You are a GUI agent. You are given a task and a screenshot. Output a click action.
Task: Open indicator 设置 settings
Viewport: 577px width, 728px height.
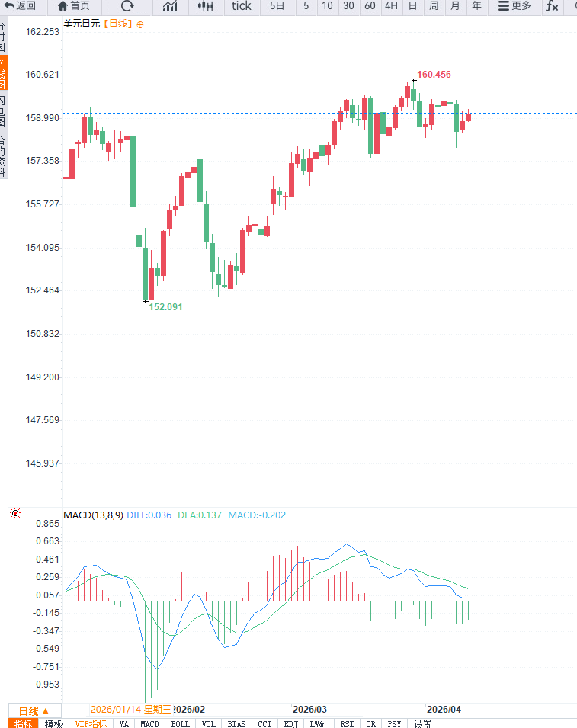(423, 723)
